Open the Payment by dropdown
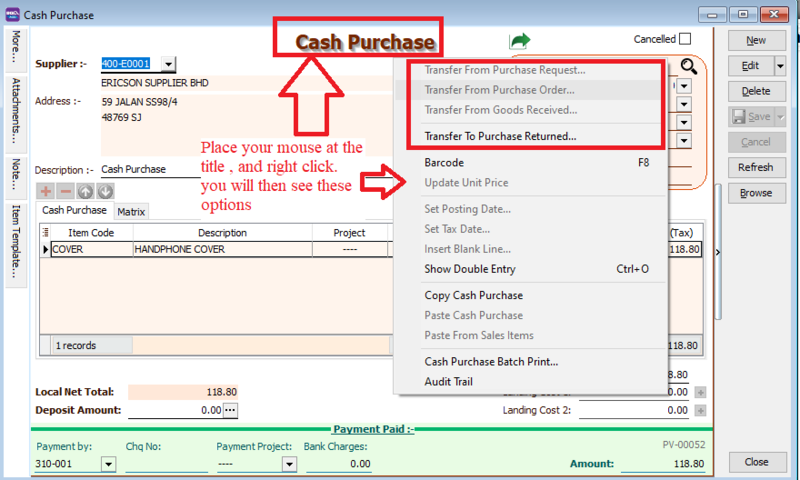This screenshot has height=480, width=800. [x=108, y=464]
